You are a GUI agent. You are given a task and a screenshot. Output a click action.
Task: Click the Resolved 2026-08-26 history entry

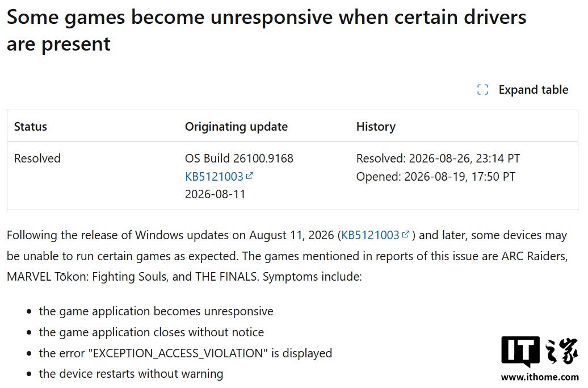point(438,158)
